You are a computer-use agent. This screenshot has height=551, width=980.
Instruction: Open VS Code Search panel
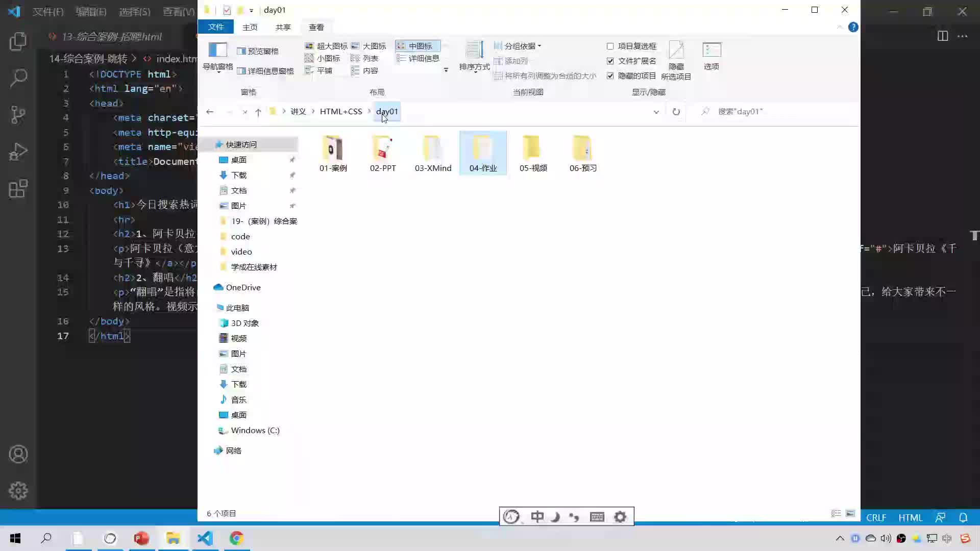pos(18,78)
